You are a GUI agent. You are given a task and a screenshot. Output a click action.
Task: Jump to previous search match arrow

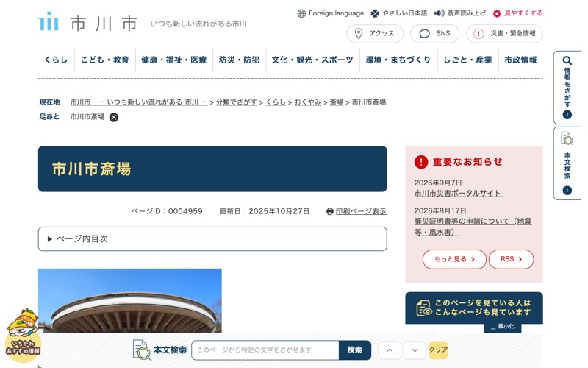390,350
